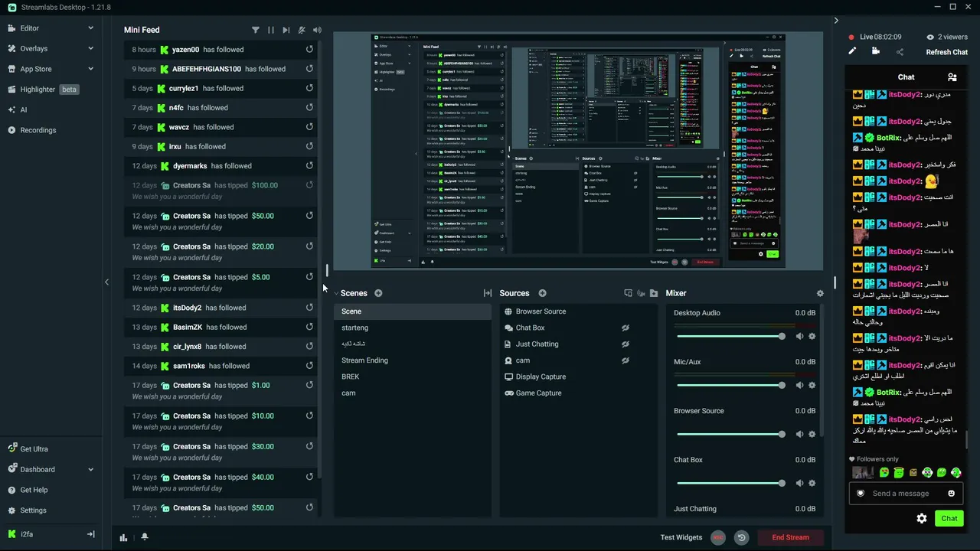The width and height of the screenshot is (980, 551).
Task: Collapse the chat panel arrow
Action: pos(836,21)
